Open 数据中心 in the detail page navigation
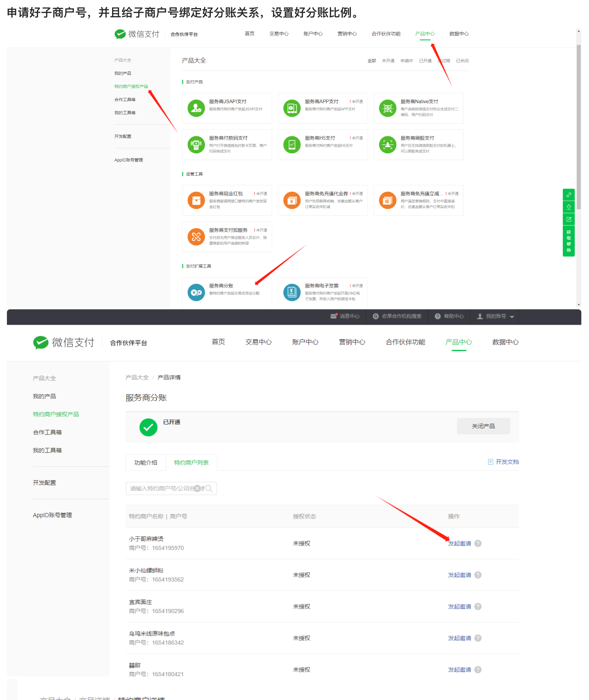 pos(505,342)
